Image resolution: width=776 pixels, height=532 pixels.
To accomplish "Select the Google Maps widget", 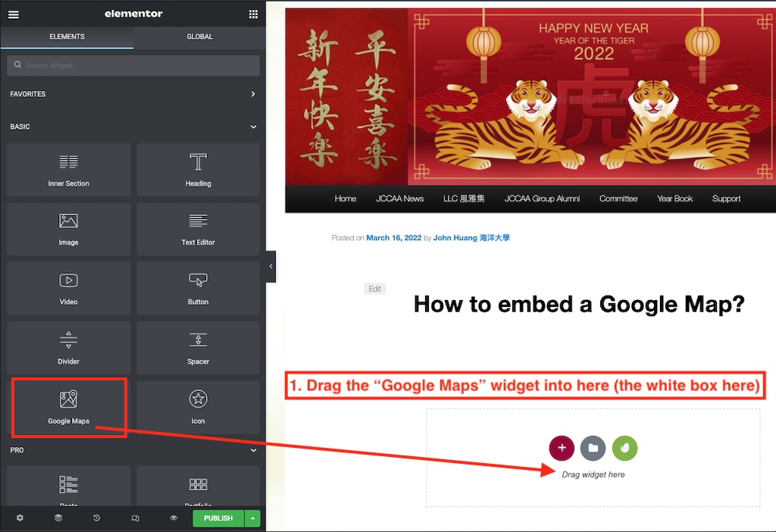I will click(x=69, y=407).
